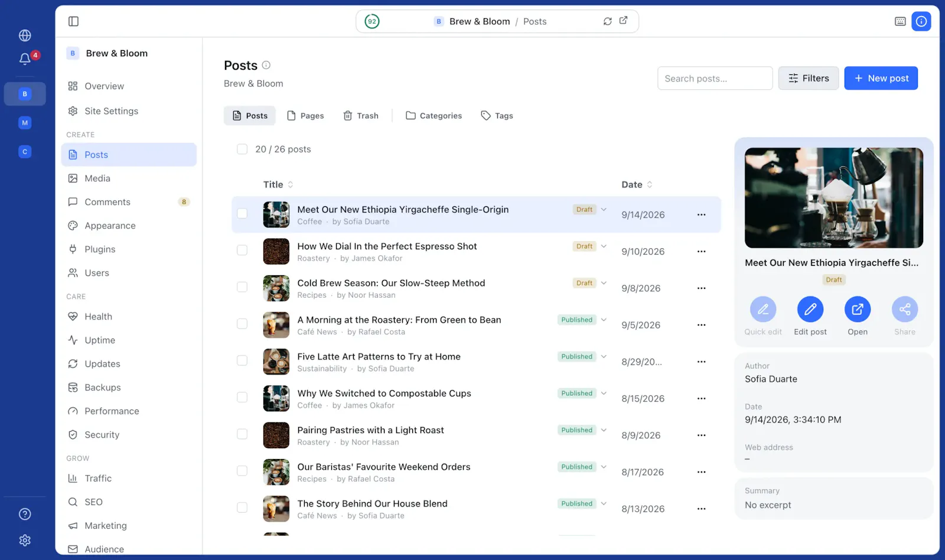The height and width of the screenshot is (560, 945).
Task: Check the Yirgacheffe Single-Origin post checkbox
Action: [242, 213]
